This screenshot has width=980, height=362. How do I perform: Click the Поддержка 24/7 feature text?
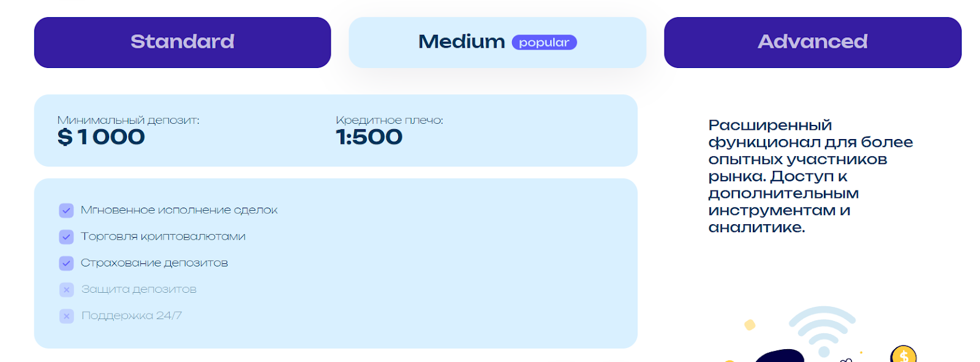click(132, 315)
